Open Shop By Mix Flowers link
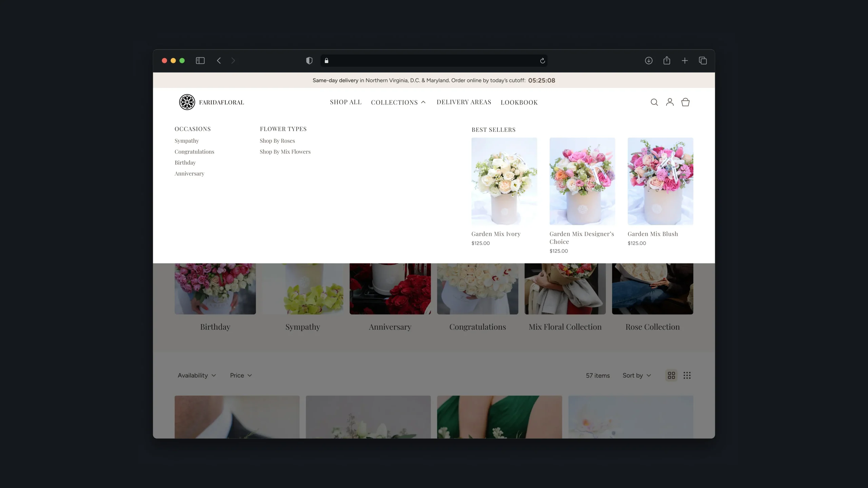Viewport: 868px width, 488px height. tap(285, 151)
